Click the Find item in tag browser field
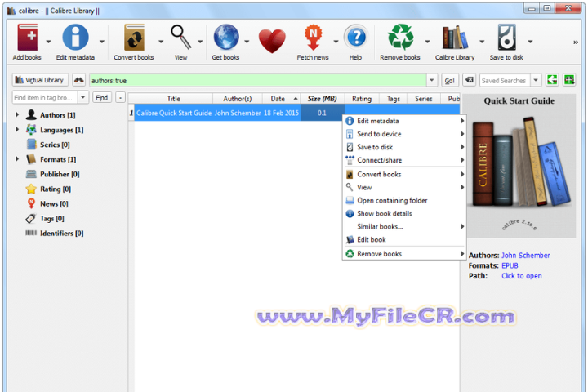The width and height of the screenshot is (588, 392). (45, 97)
